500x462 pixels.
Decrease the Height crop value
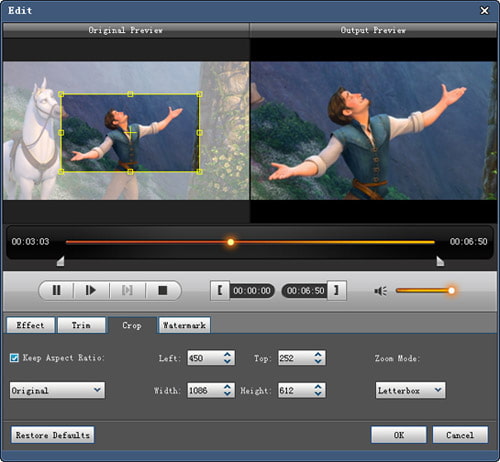(318, 394)
